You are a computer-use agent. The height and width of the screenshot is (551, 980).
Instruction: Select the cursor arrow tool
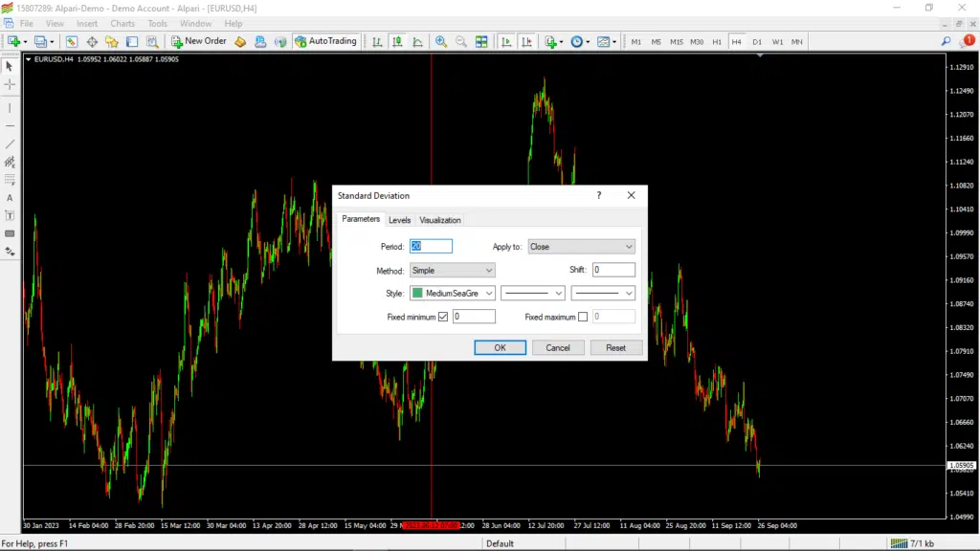click(10, 66)
